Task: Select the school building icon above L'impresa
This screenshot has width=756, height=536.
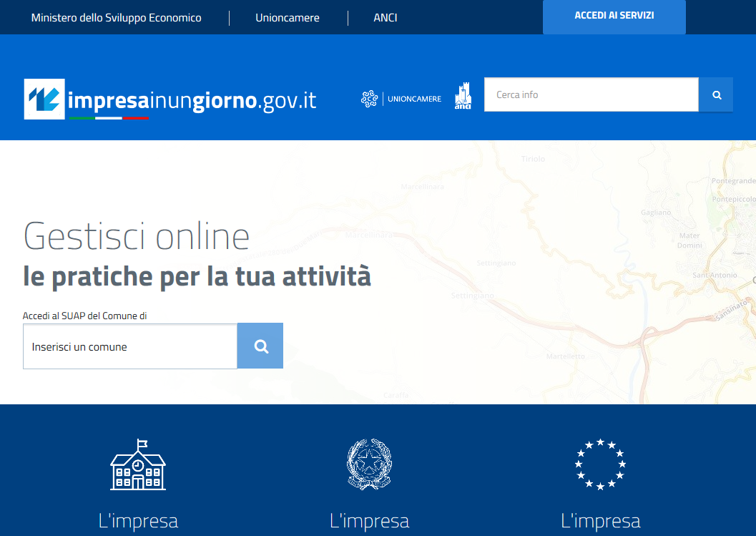Action: 138,464
